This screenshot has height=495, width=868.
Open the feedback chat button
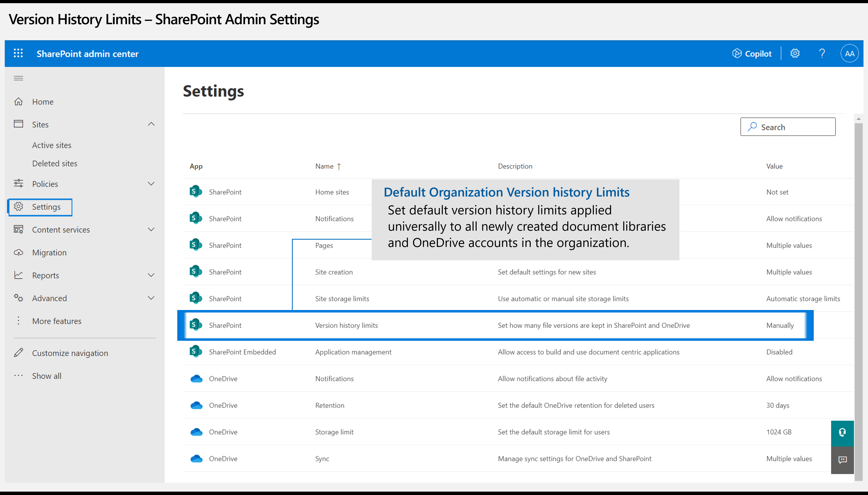click(x=842, y=460)
